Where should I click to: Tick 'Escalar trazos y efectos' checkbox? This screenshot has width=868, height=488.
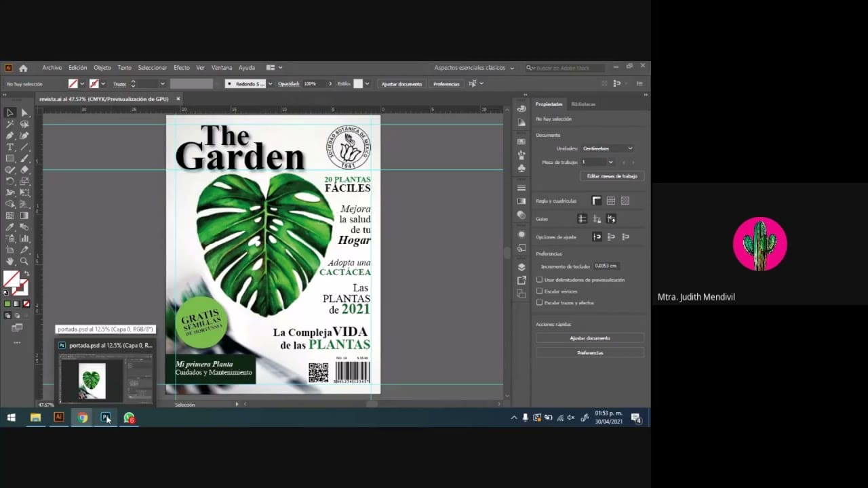coord(540,303)
